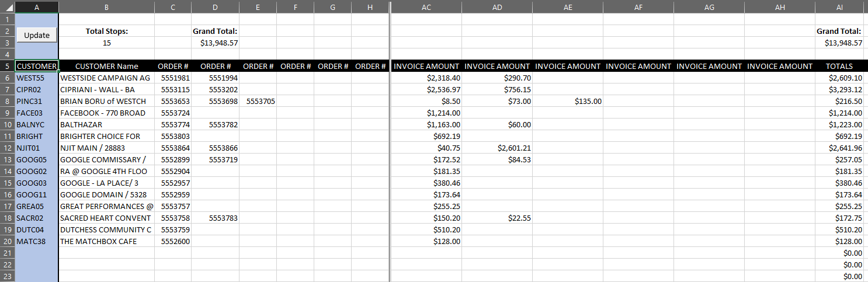This screenshot has height=282, width=868.
Task: Click order number 5553705
Action: 261,101
